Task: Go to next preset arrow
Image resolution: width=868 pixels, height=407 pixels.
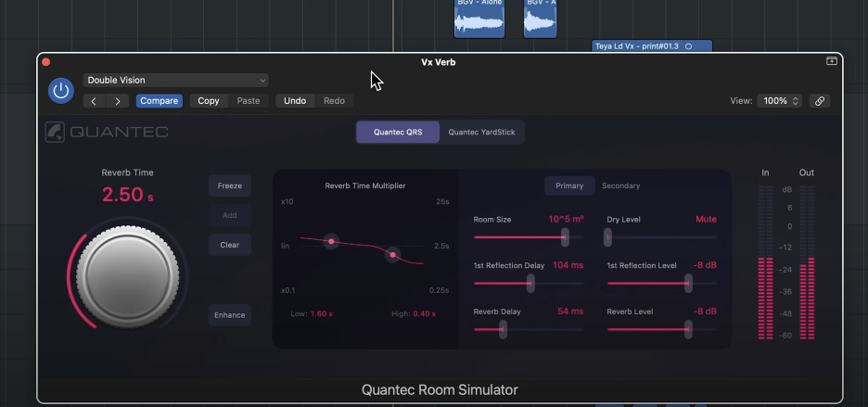Action: [118, 101]
